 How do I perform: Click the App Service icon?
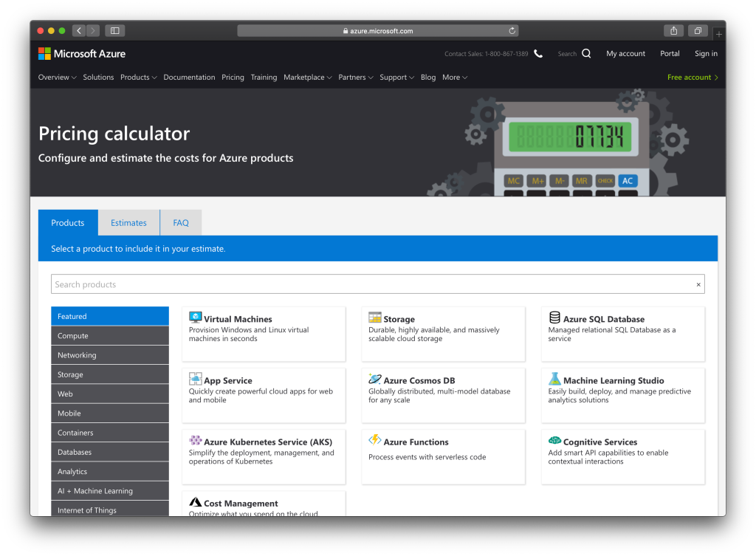point(194,379)
